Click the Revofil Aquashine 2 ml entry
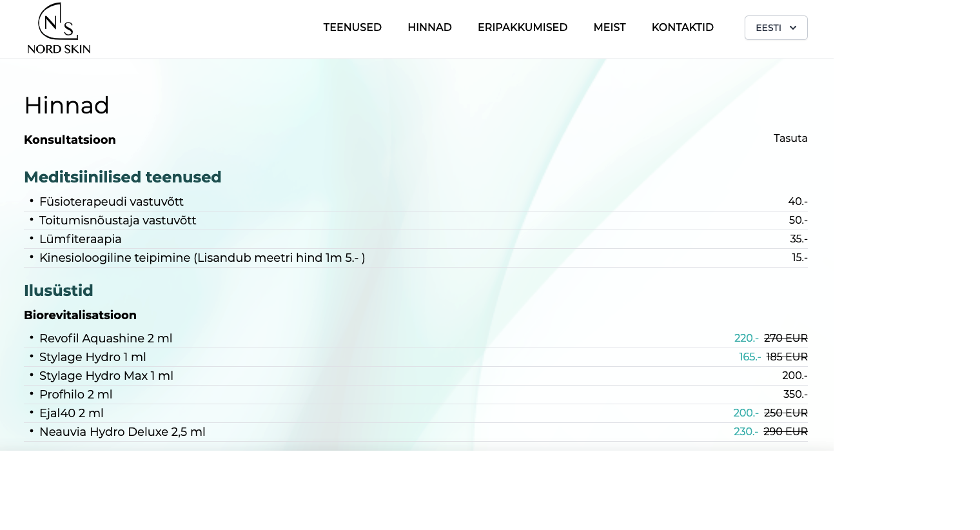Viewport: 980px width, 530px height. [106, 339]
